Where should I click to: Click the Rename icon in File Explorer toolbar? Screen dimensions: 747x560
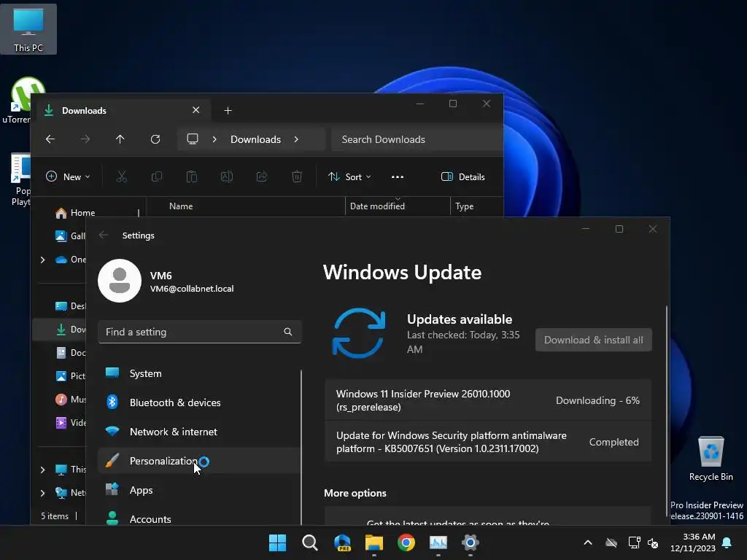pyautogui.click(x=227, y=176)
